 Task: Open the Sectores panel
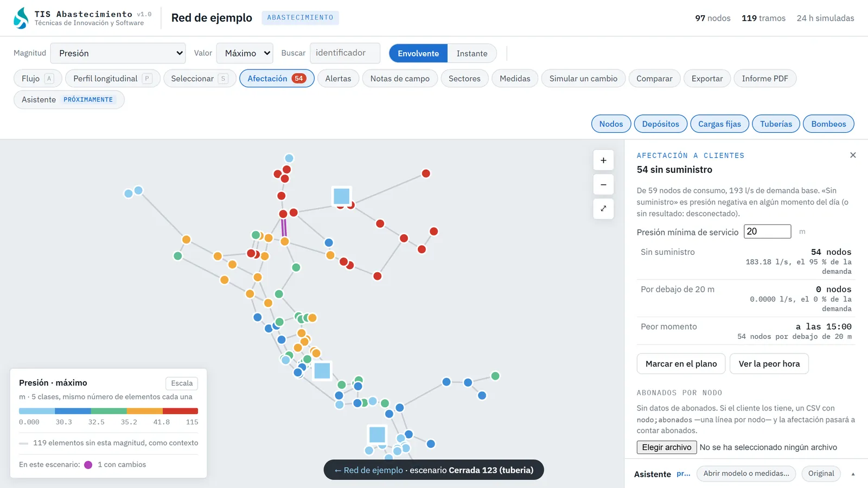464,79
